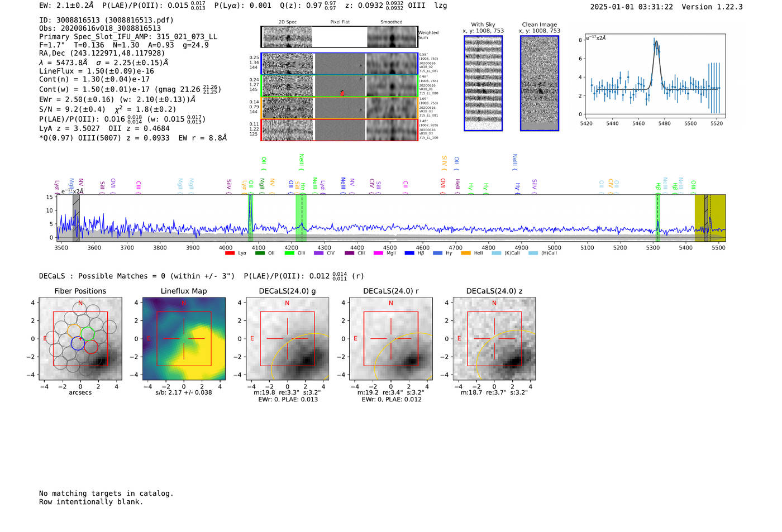Screen dimensions: 782x532
Task: Select the *Q(0.97) OIII(5007) solution line
Action: (133, 138)
